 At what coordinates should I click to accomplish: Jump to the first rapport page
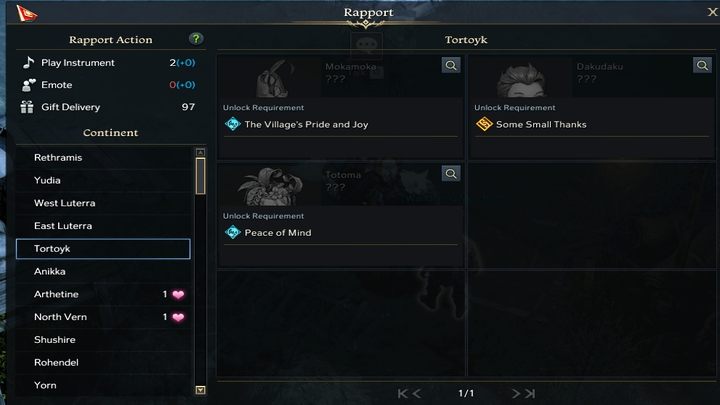[403, 393]
